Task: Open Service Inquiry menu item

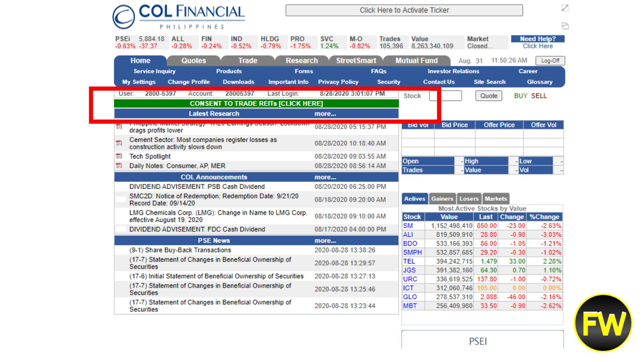Action: pyautogui.click(x=155, y=71)
